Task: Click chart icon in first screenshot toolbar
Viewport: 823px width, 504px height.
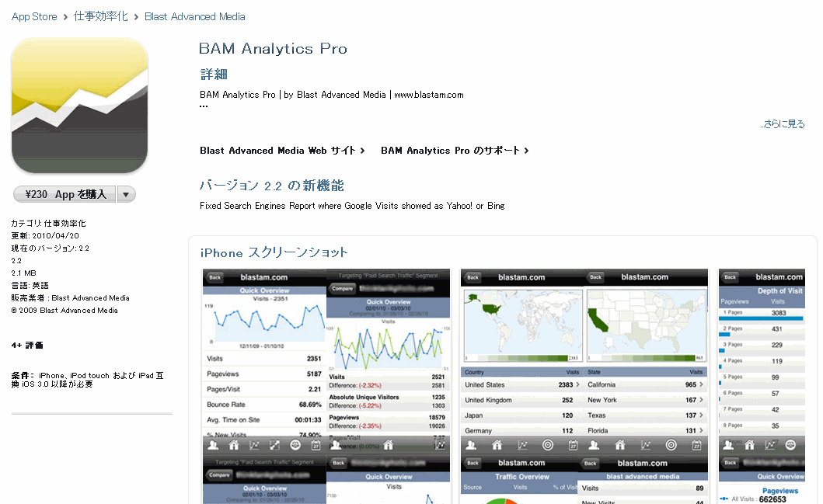Action: (255, 445)
